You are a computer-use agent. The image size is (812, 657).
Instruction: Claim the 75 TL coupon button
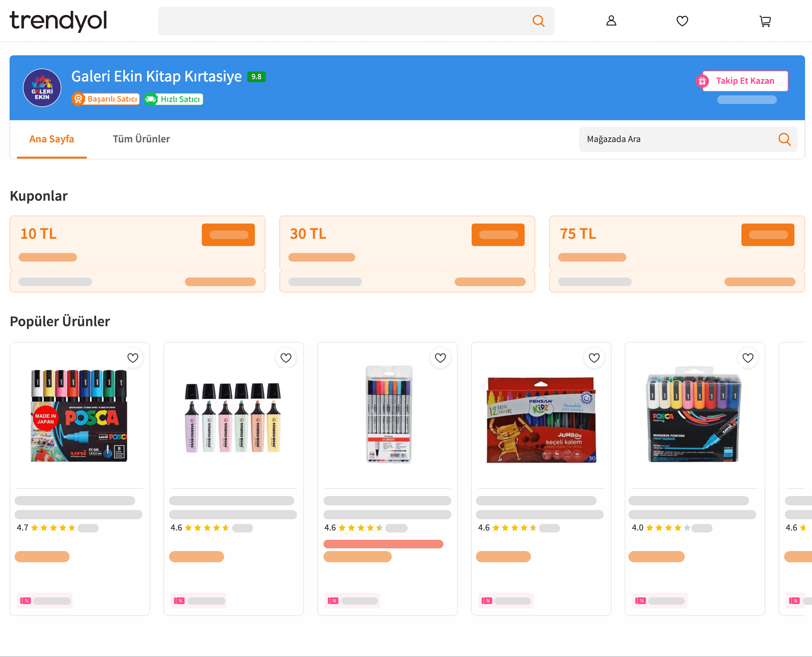(767, 235)
